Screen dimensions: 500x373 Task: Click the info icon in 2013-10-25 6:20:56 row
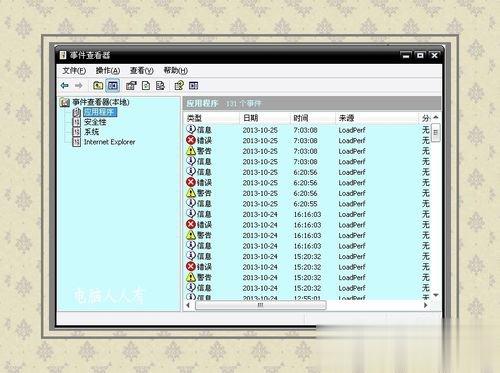coord(191,172)
